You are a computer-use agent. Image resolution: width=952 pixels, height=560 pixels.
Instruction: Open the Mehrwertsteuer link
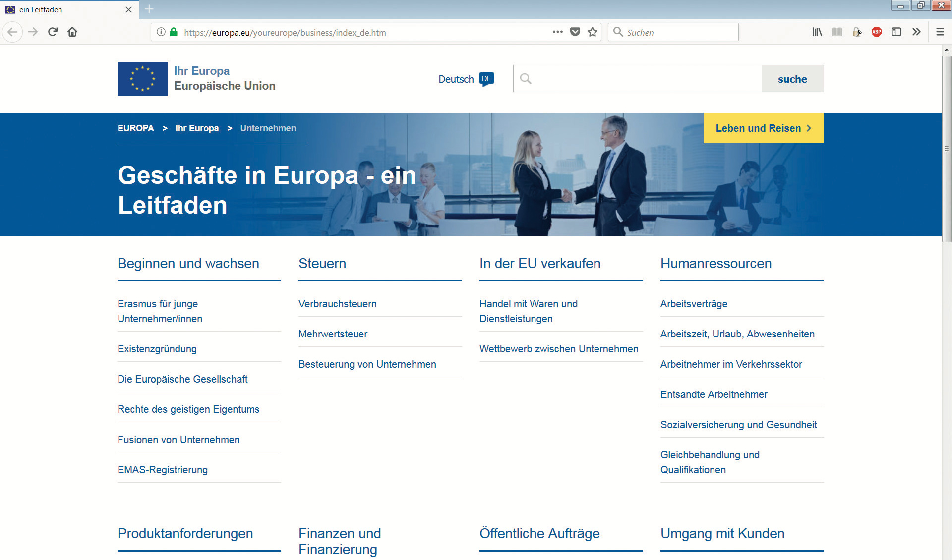(x=333, y=334)
